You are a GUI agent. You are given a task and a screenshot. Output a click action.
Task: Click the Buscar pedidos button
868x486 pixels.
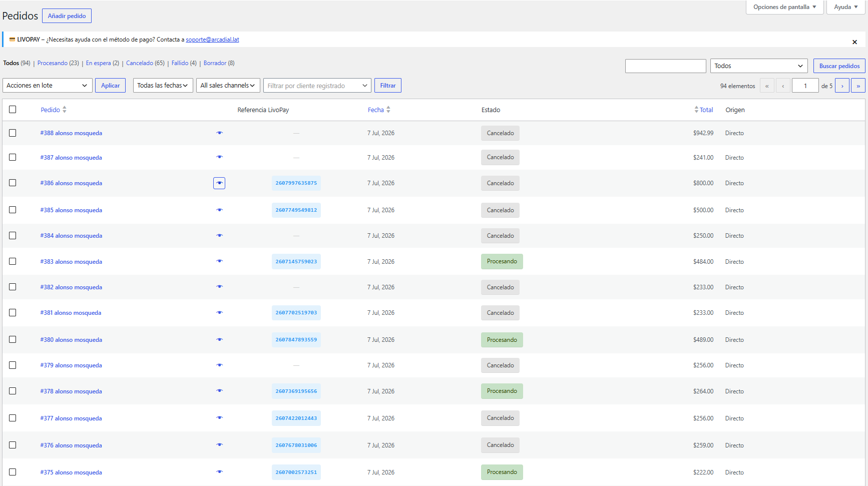pos(839,66)
